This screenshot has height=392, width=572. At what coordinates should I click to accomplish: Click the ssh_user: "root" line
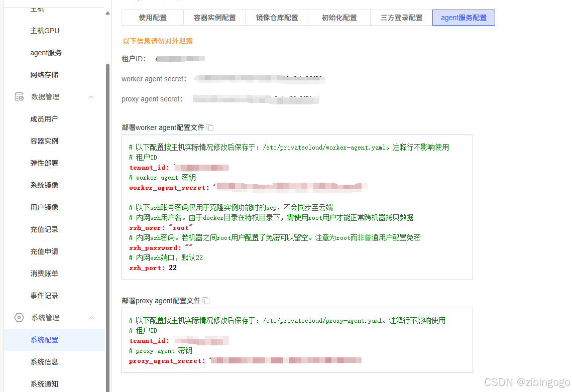[x=161, y=227]
